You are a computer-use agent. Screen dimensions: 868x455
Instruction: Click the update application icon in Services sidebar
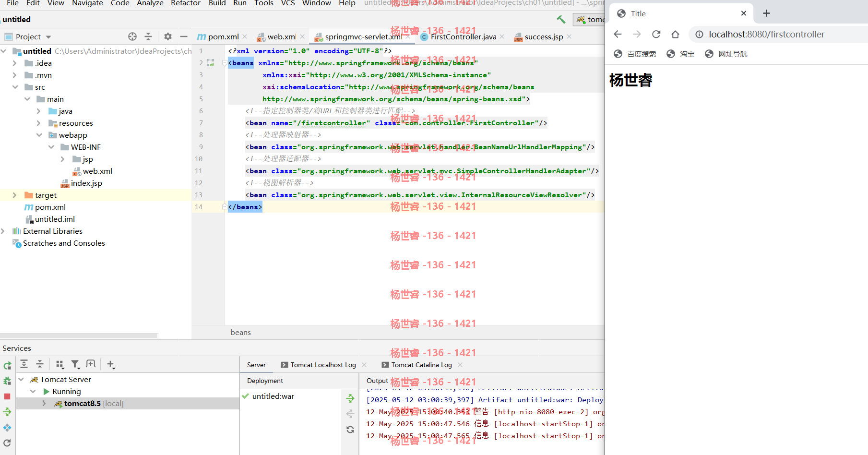pyautogui.click(x=7, y=427)
